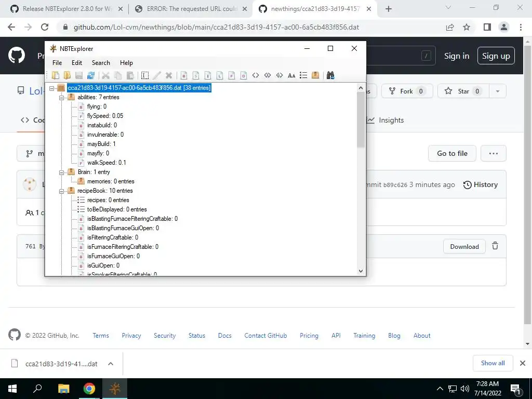Open Chrome tab search chevron
The image size is (532, 399).
(x=448, y=8)
